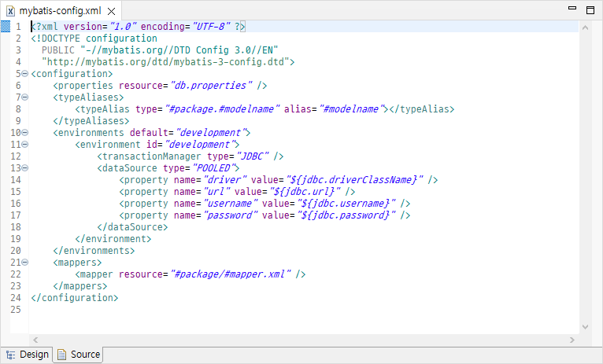Collapse the dataSource element at line 13

click(25, 167)
